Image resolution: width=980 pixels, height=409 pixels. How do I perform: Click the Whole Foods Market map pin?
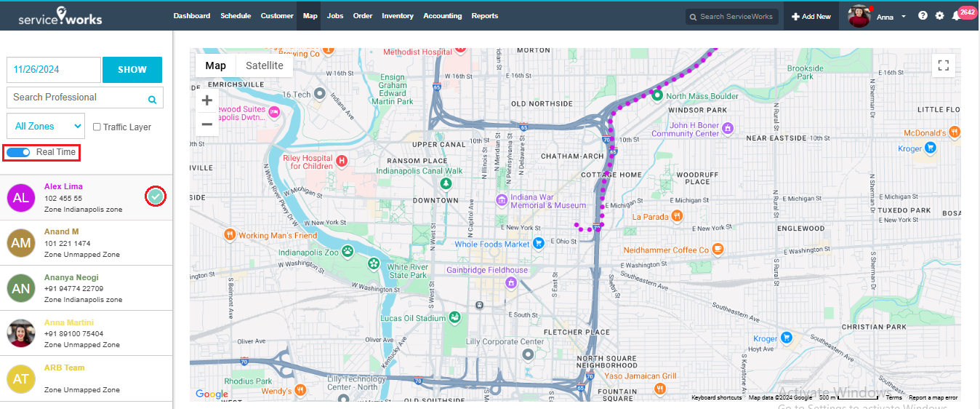click(539, 243)
